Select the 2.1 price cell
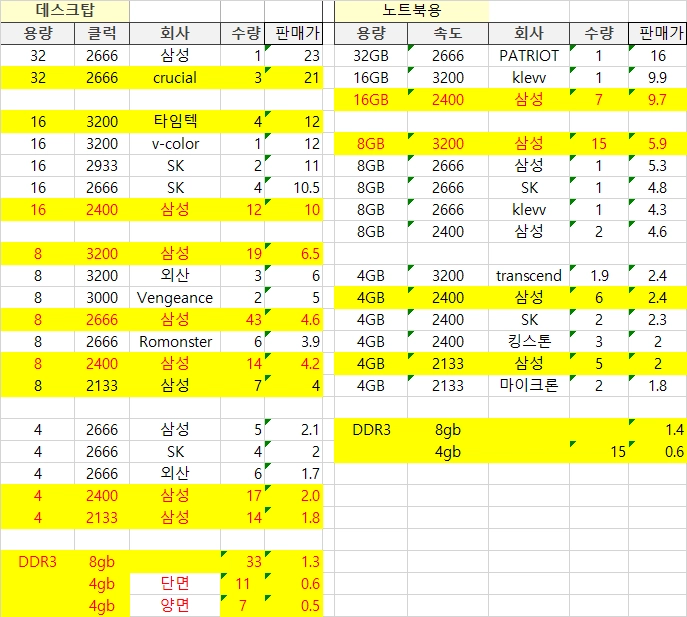 point(294,429)
